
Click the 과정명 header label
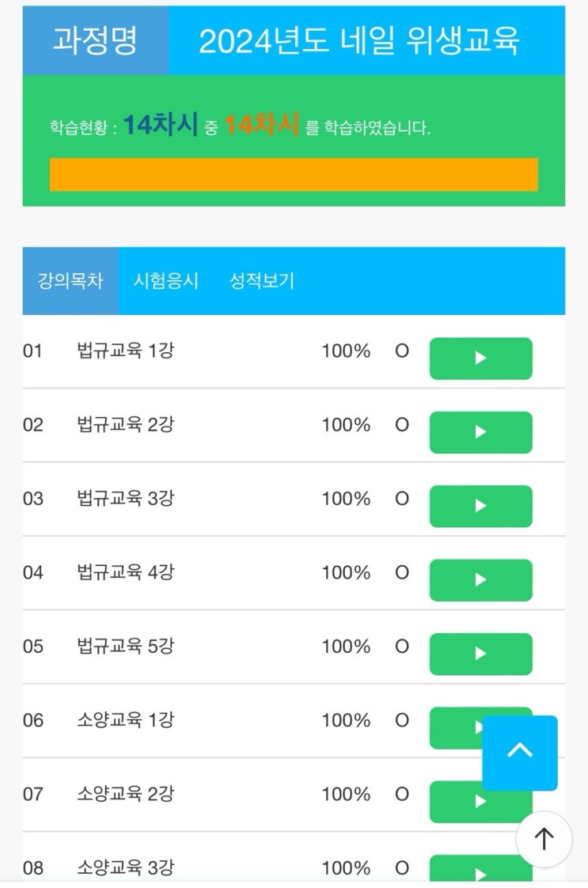point(95,40)
